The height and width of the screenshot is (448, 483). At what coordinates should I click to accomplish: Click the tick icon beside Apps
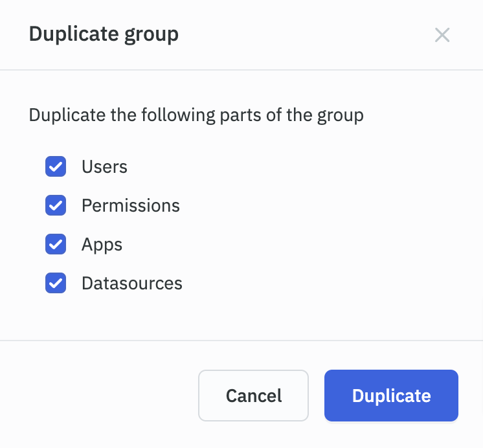point(56,245)
